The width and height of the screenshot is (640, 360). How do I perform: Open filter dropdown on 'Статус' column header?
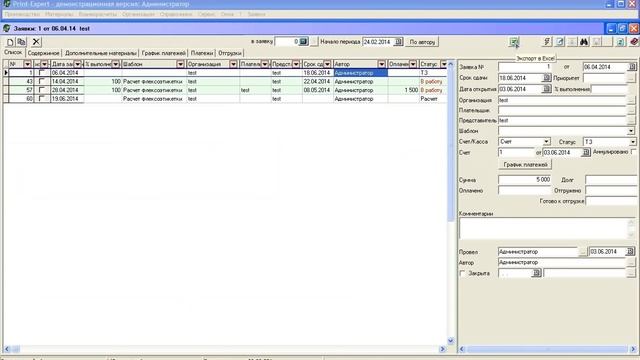coord(444,64)
